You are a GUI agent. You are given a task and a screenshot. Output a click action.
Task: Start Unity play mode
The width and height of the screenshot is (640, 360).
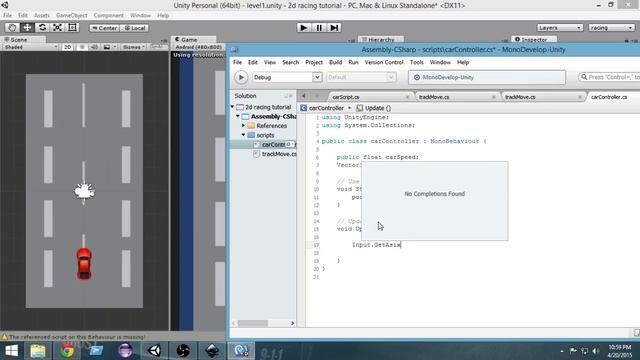303,27
